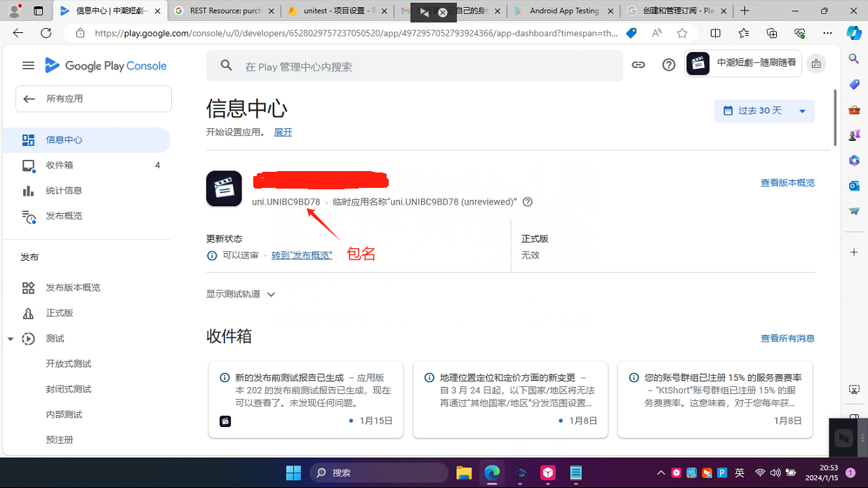Click the 展开 link

tap(283, 132)
